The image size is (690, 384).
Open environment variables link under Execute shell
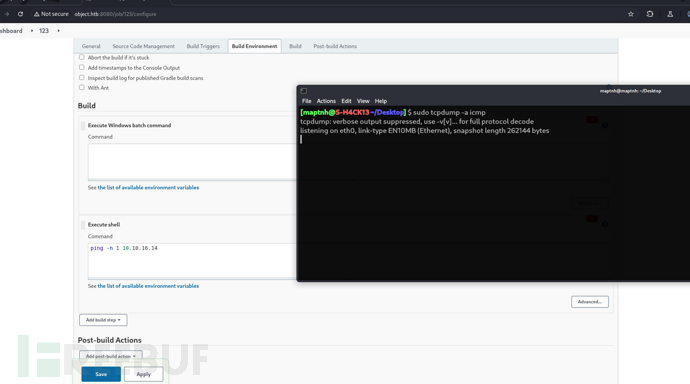pos(148,286)
